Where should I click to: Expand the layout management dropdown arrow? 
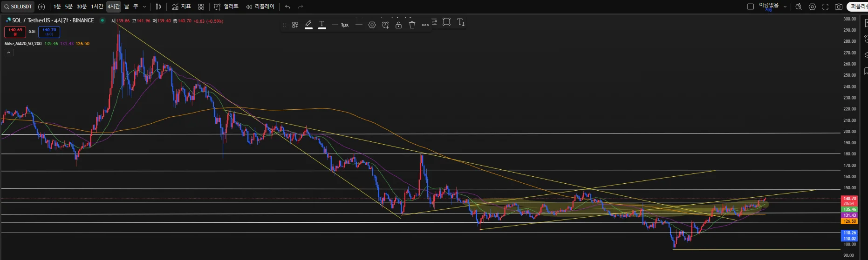785,7
